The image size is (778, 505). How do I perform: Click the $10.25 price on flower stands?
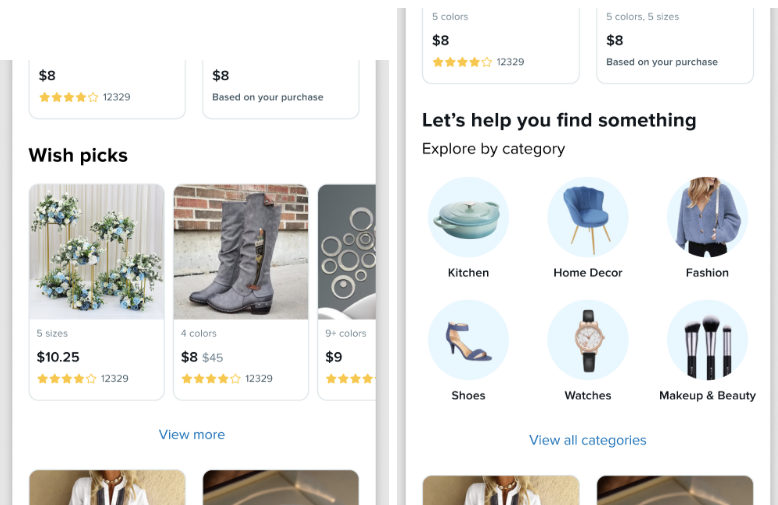coord(58,357)
